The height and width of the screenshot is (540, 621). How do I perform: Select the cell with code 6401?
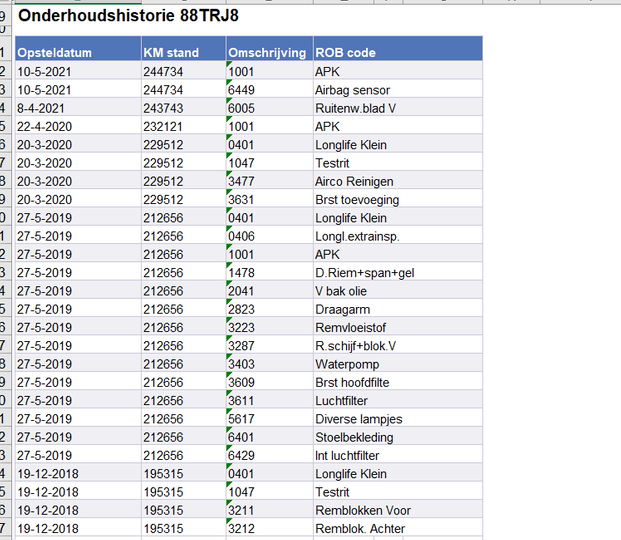click(269, 437)
